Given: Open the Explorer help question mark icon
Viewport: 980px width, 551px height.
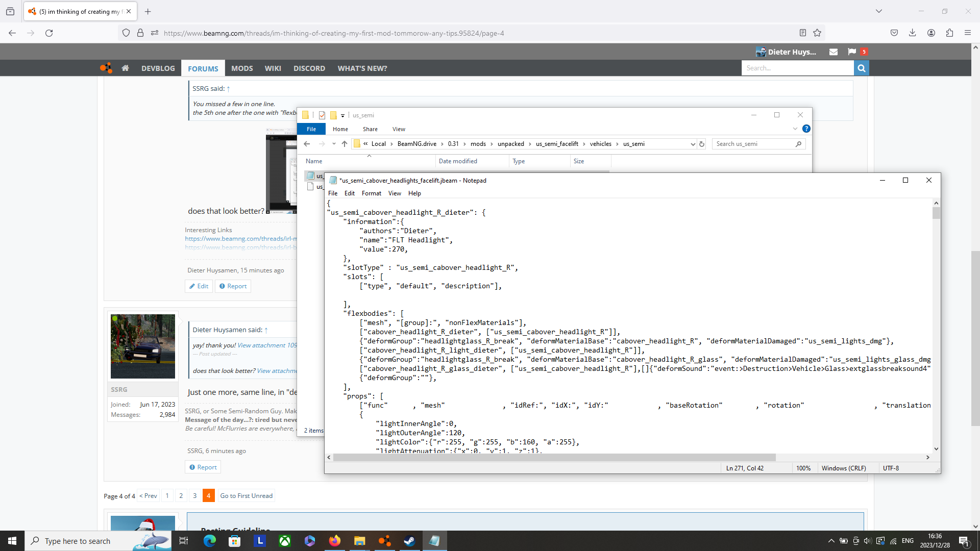Looking at the screenshot, I should (806, 129).
